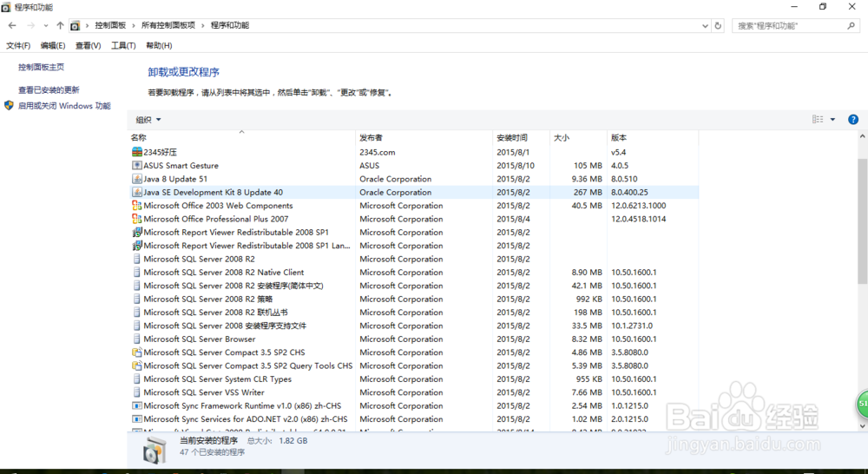The image size is (868, 474).
Task: Open the 查看(V) menu
Action: pyautogui.click(x=88, y=45)
